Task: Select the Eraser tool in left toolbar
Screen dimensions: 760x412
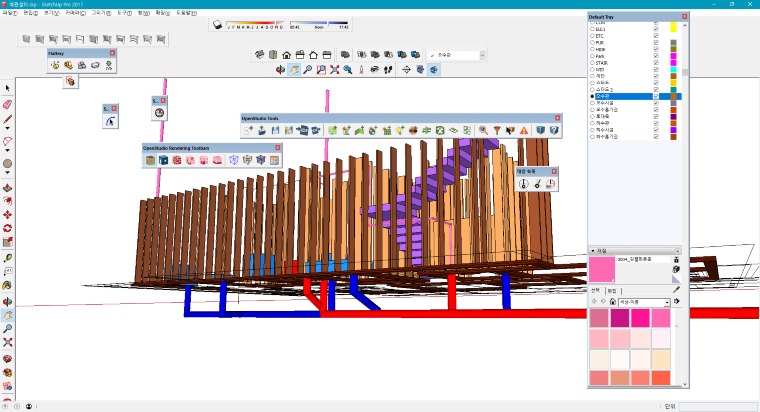Action: click(x=7, y=103)
